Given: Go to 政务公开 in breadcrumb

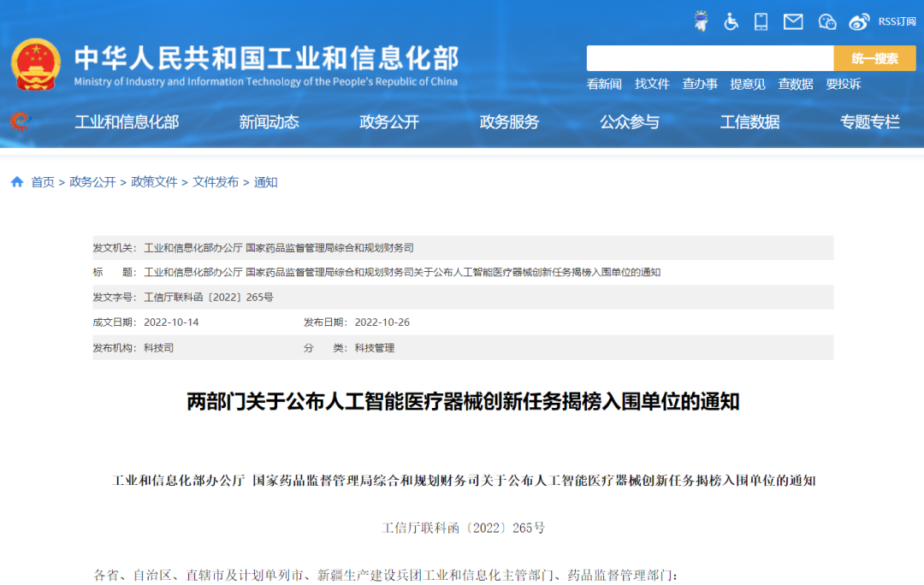Looking at the screenshot, I should 92,182.
